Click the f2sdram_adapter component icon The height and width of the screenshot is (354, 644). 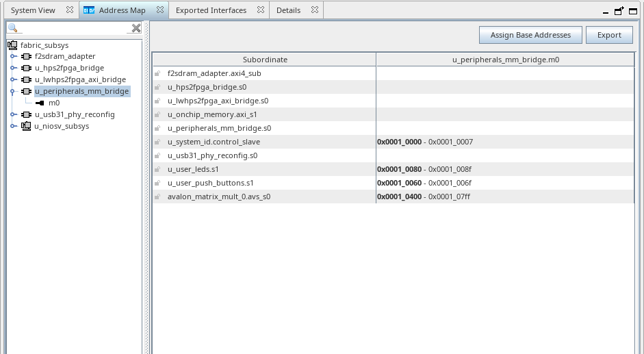coord(26,56)
